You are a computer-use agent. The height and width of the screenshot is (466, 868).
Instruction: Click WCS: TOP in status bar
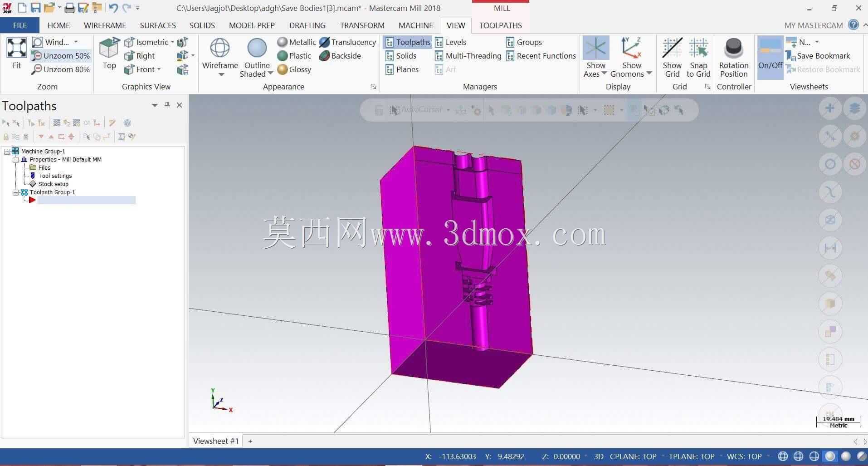point(744,456)
